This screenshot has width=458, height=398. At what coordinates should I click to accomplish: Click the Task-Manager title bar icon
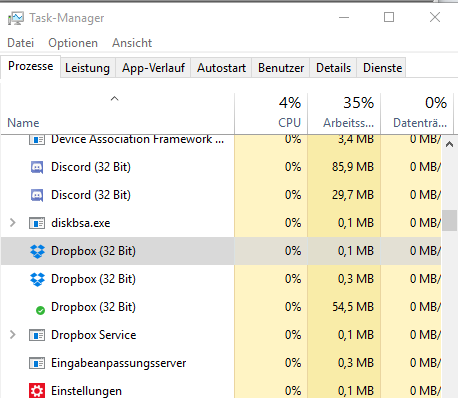pyautogui.click(x=16, y=18)
